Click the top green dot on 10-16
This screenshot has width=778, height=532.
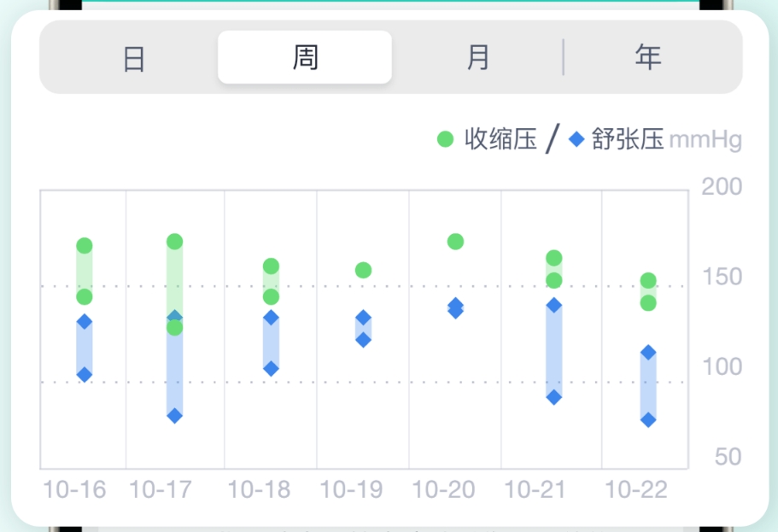click(85, 246)
